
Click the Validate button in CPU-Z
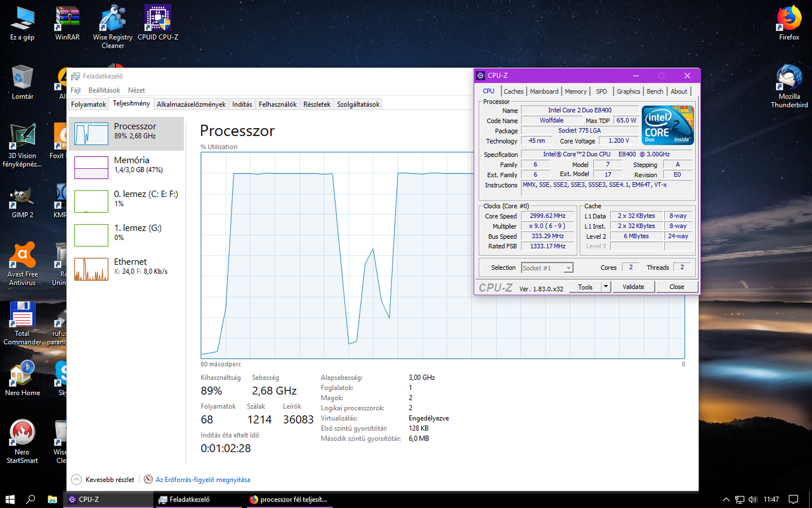633,287
